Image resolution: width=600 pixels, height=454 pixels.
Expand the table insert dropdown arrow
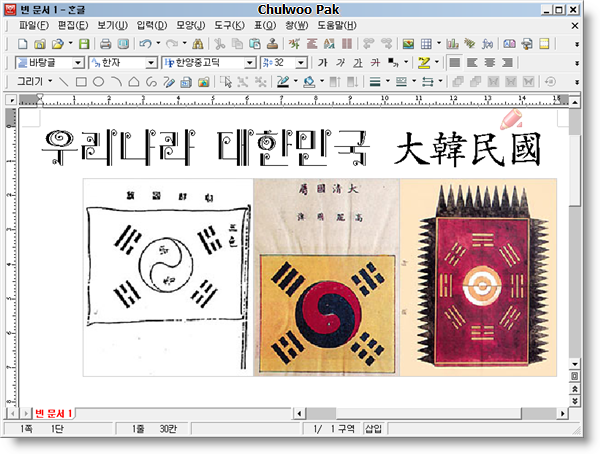(439, 43)
